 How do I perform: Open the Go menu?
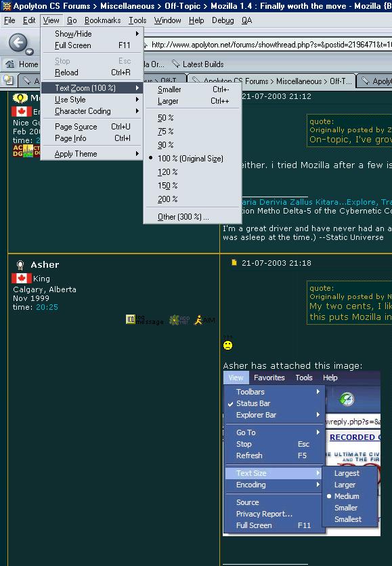coord(72,20)
